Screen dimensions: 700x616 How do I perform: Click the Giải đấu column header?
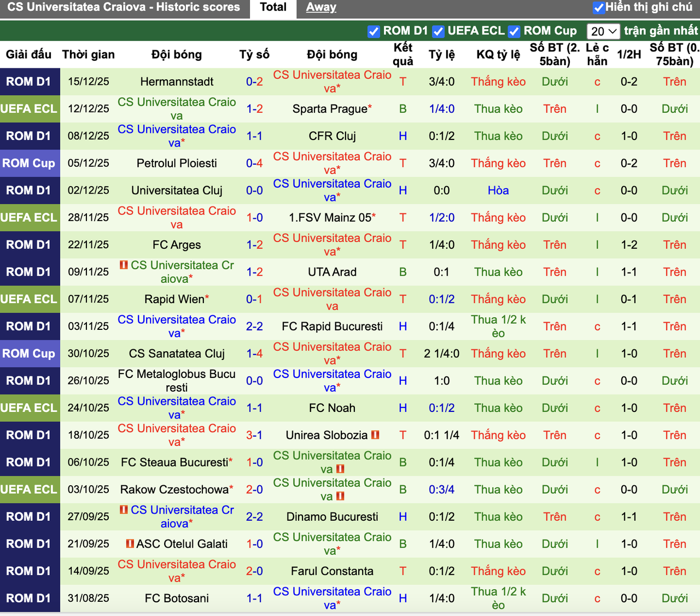coord(28,55)
